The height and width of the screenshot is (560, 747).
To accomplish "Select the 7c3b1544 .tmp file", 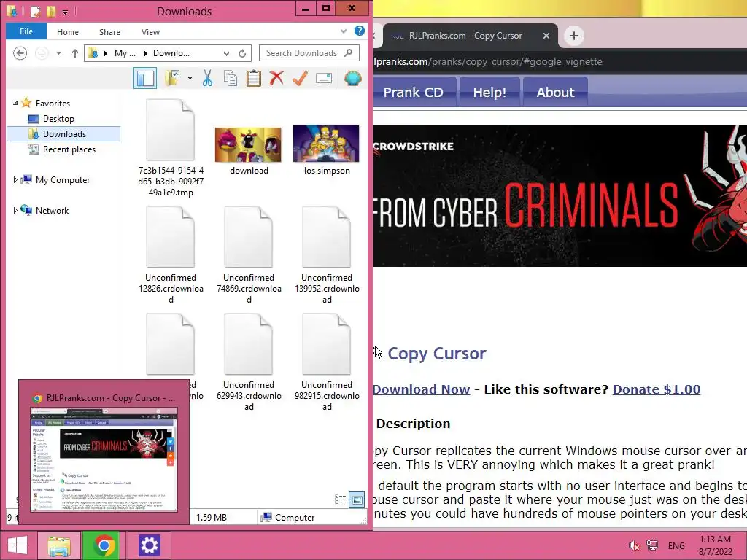I will point(171,147).
